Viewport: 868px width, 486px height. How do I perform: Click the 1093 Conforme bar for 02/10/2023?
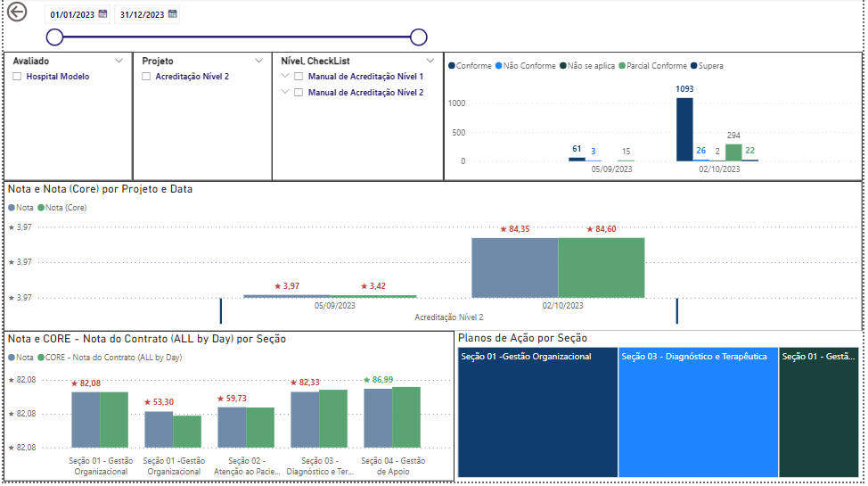click(684, 129)
